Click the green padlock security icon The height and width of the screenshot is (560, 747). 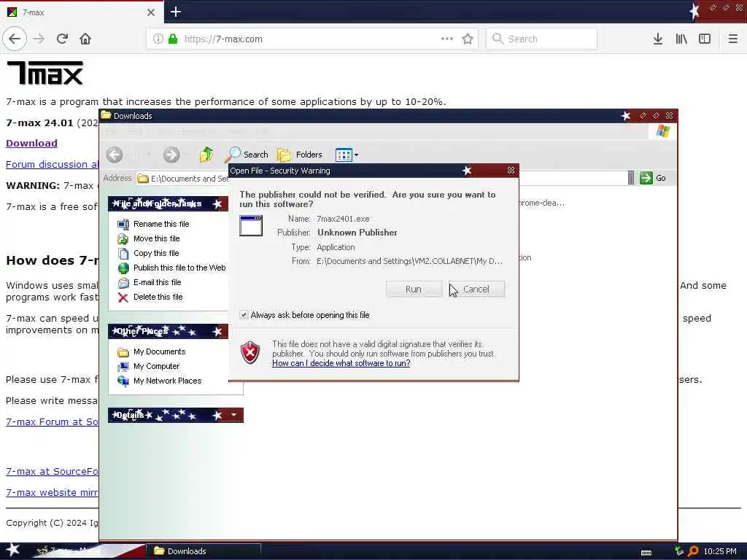(173, 39)
